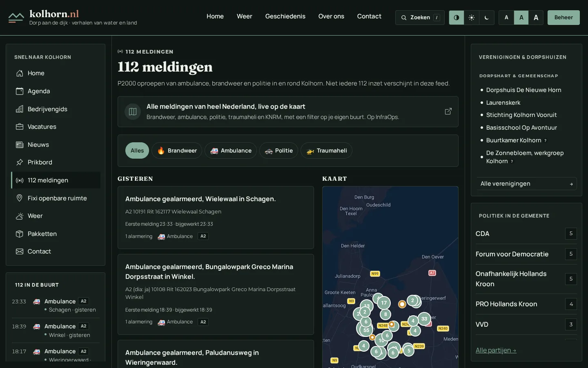Open the Wielewaal in Schagen melding

click(x=216, y=218)
